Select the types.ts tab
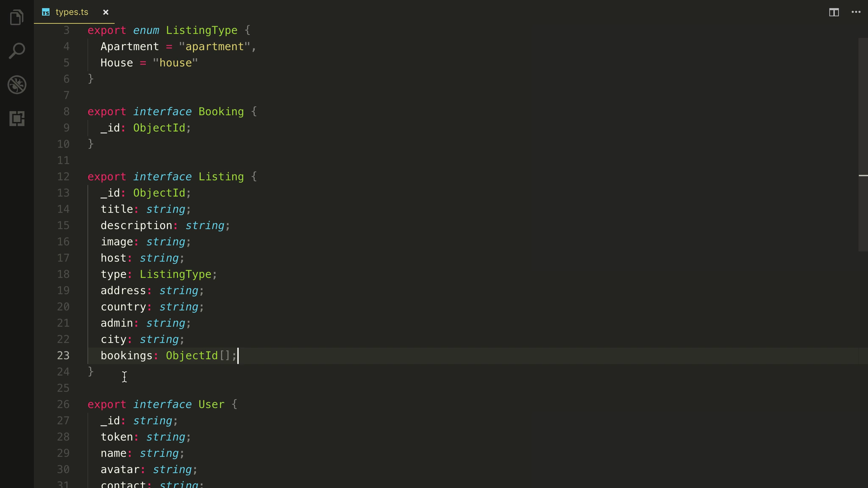868x488 pixels. [72, 12]
